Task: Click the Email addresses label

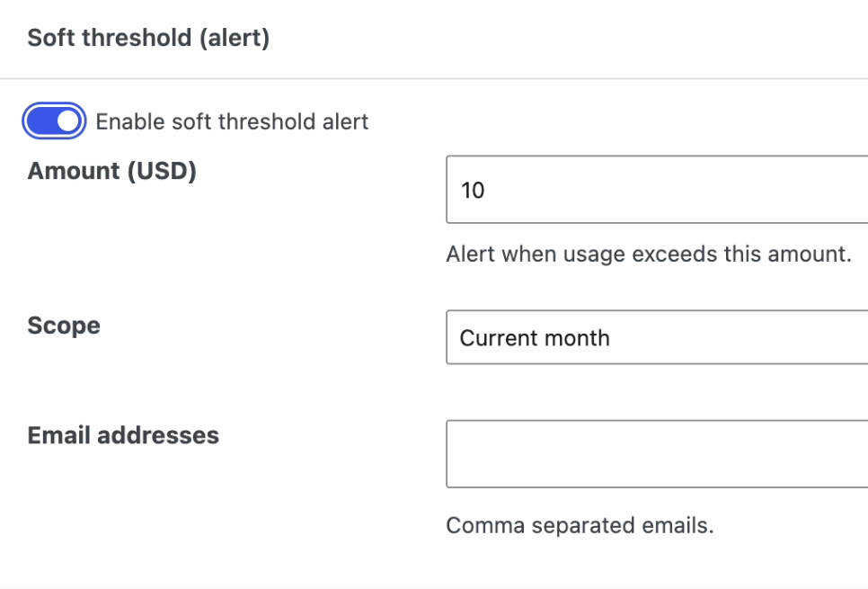Action: (x=123, y=435)
